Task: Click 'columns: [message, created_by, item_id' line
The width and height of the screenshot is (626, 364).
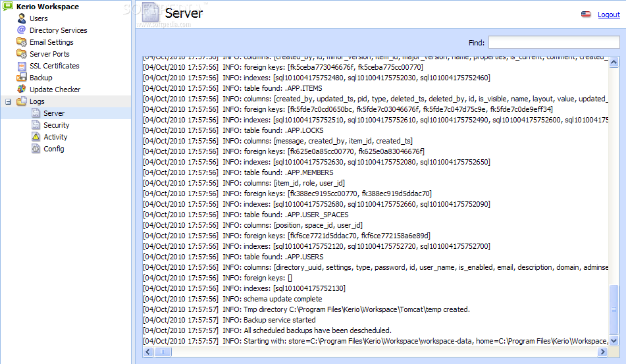Action: [x=278, y=141]
